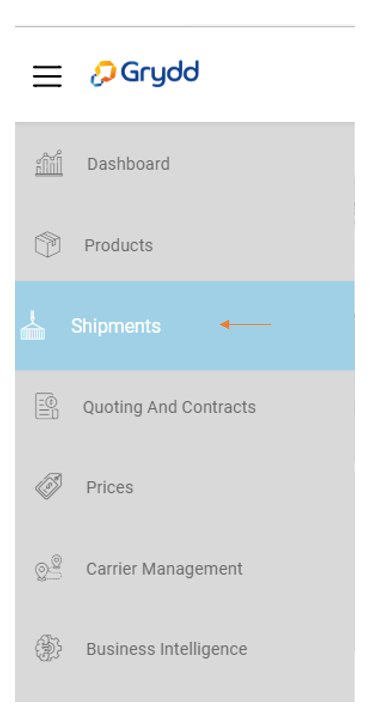
Task: Click the Prices tag icon
Action: point(49,486)
